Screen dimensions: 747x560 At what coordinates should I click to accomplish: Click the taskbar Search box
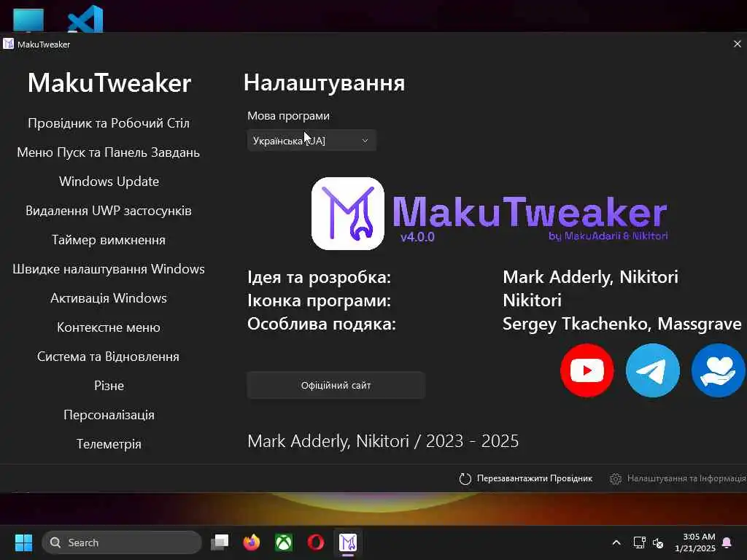point(122,542)
